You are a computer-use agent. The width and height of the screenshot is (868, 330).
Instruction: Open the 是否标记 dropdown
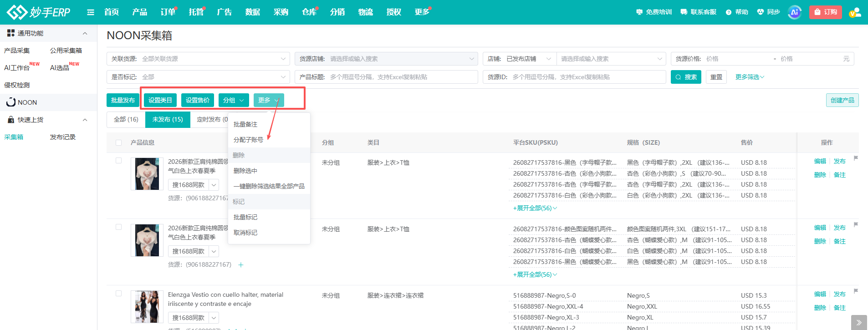tap(198, 77)
